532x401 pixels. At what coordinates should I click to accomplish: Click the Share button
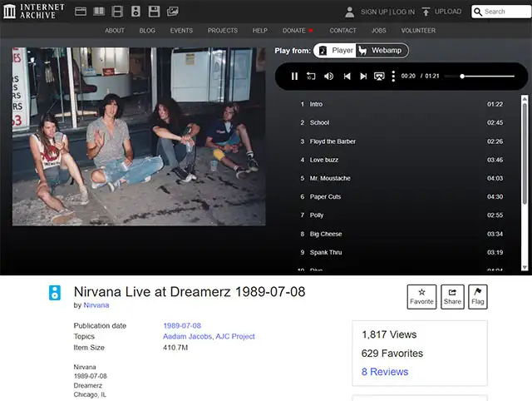point(452,297)
